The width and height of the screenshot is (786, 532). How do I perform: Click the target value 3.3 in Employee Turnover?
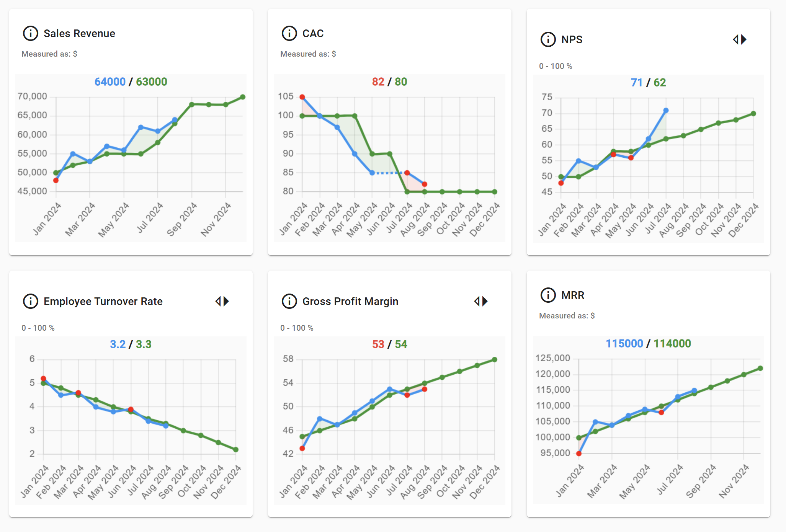(144, 344)
